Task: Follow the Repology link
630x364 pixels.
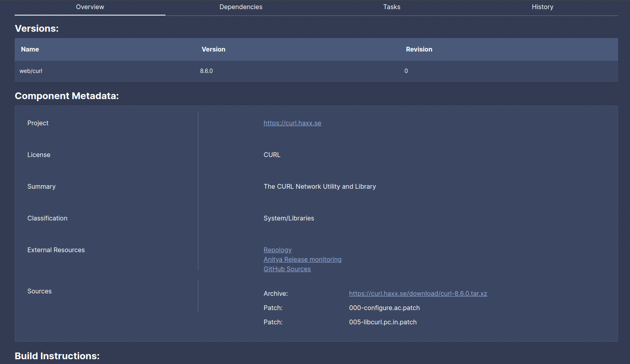Action: click(x=277, y=250)
